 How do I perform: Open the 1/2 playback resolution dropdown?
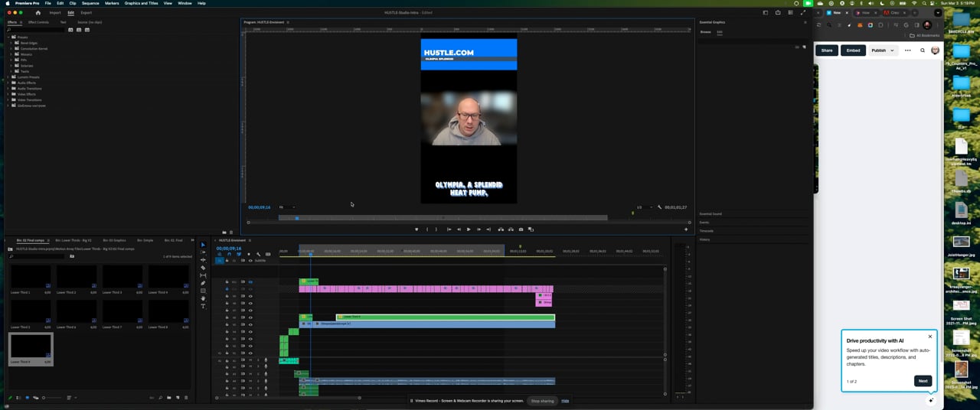(x=645, y=207)
